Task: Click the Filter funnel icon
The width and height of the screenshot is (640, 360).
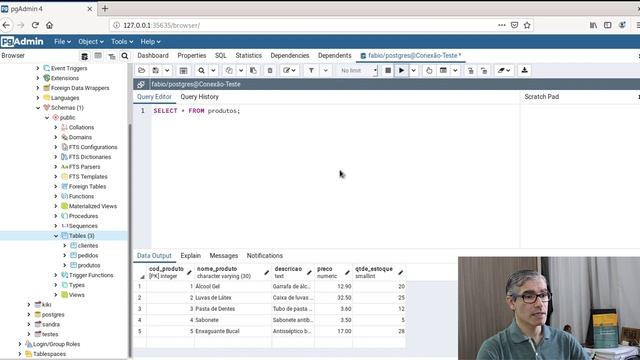Action: point(311,70)
